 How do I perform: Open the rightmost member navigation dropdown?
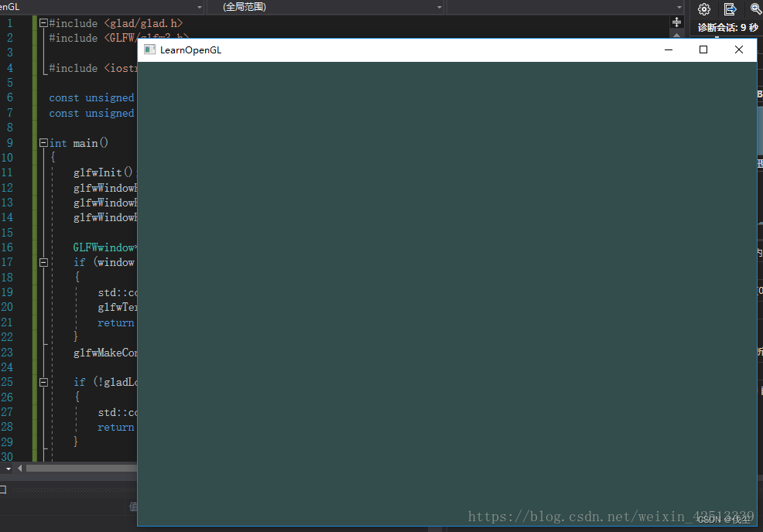pyautogui.click(x=565, y=7)
